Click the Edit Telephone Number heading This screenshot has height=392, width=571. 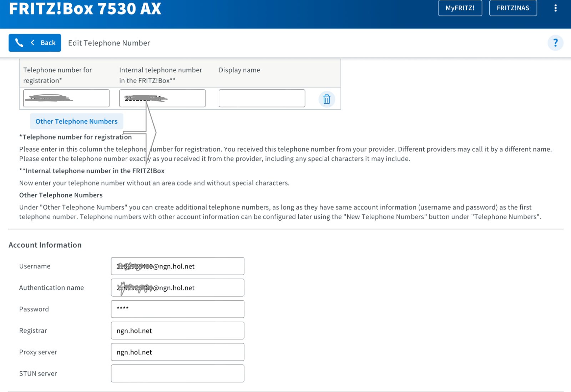(x=109, y=43)
